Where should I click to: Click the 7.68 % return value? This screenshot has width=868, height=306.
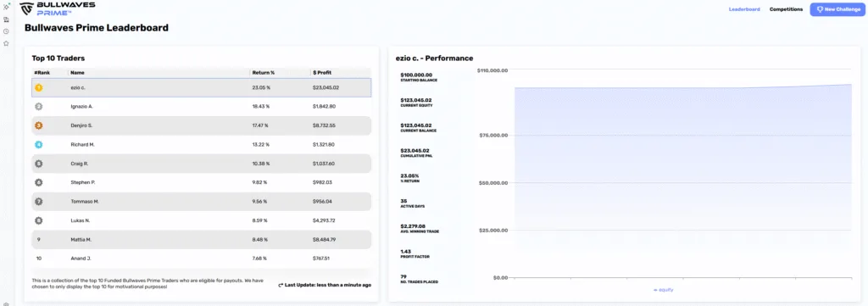[x=259, y=259]
